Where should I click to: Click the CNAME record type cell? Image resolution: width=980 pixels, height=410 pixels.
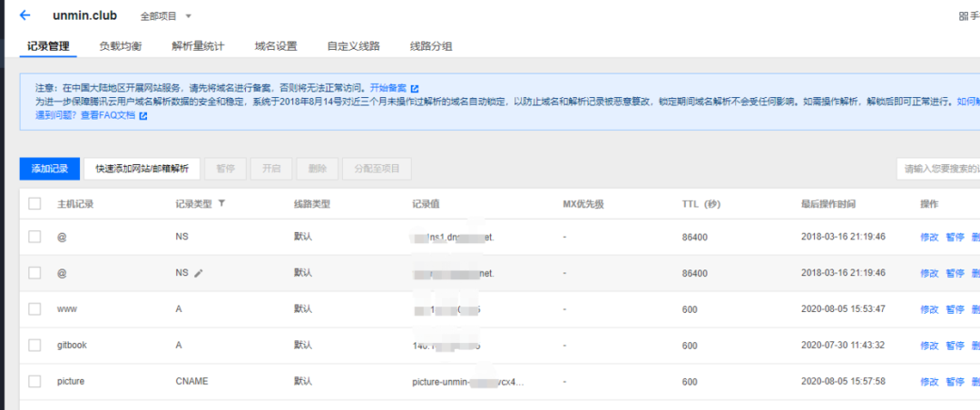(191, 381)
